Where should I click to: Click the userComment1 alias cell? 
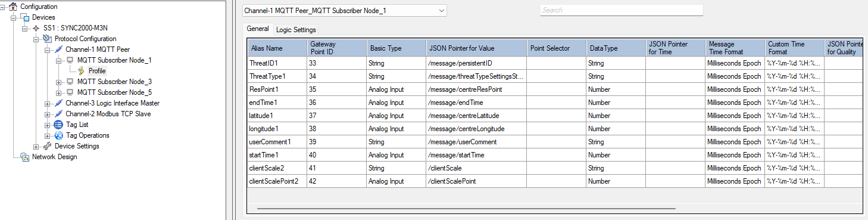[277, 142]
